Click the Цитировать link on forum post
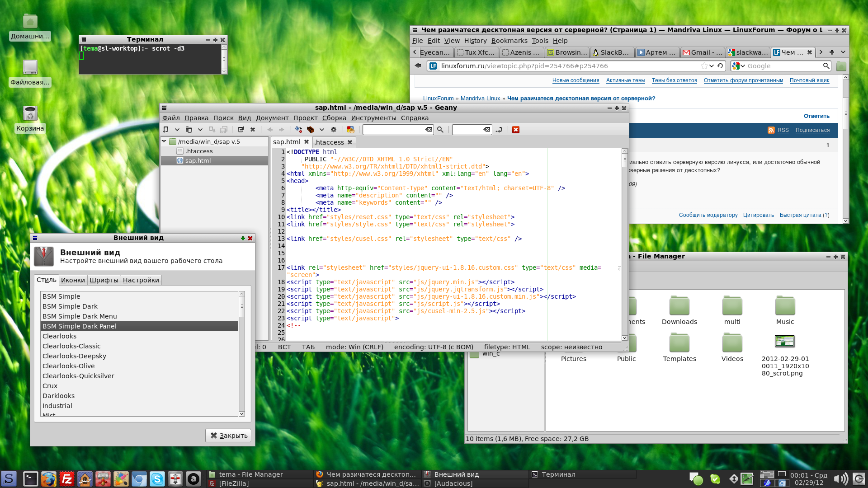The image size is (868, 488). tap(758, 215)
